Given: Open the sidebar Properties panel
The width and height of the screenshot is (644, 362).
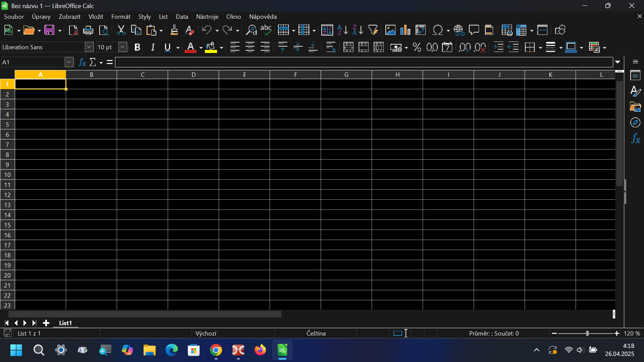Looking at the screenshot, I should (x=636, y=75).
